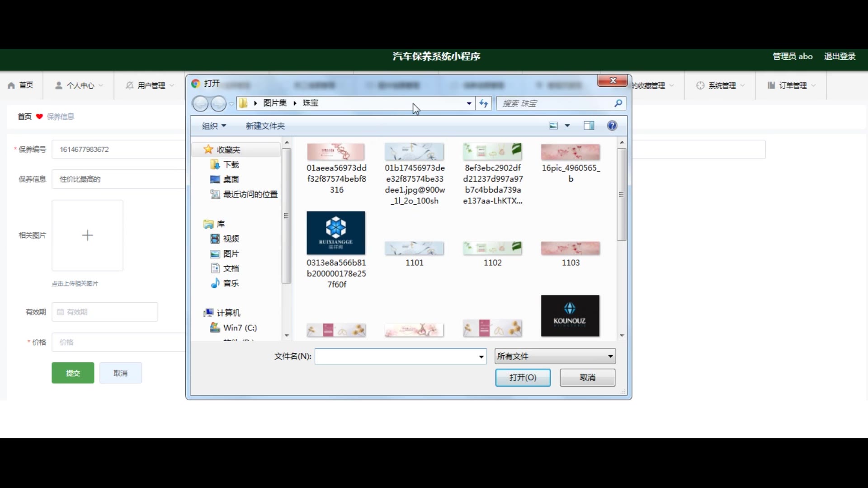This screenshot has height=488, width=868.
Task: Open the 视频 library
Action: (x=225, y=239)
